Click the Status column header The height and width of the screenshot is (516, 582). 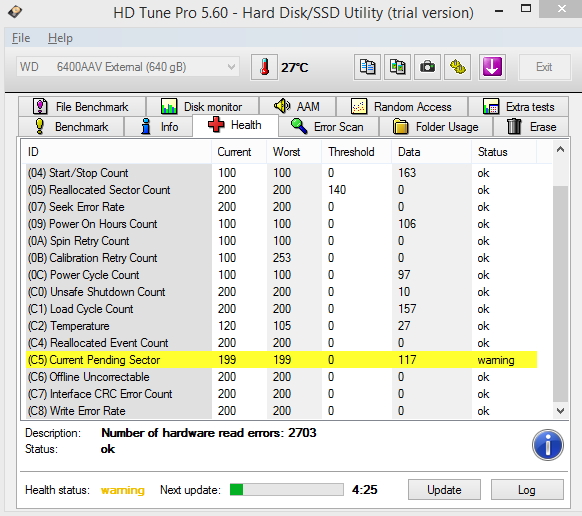pyautogui.click(x=504, y=152)
